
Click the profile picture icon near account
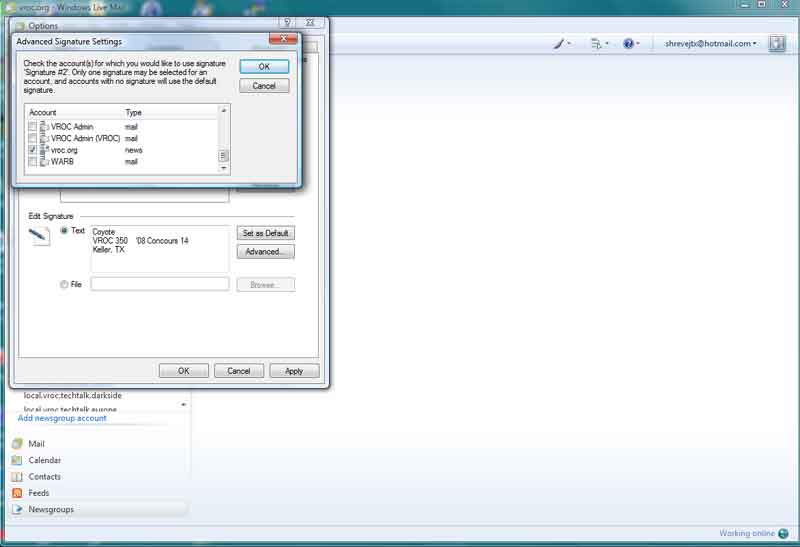[x=777, y=43]
